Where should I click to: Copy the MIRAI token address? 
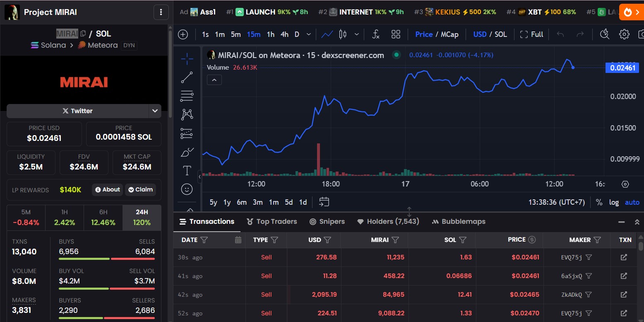click(83, 34)
